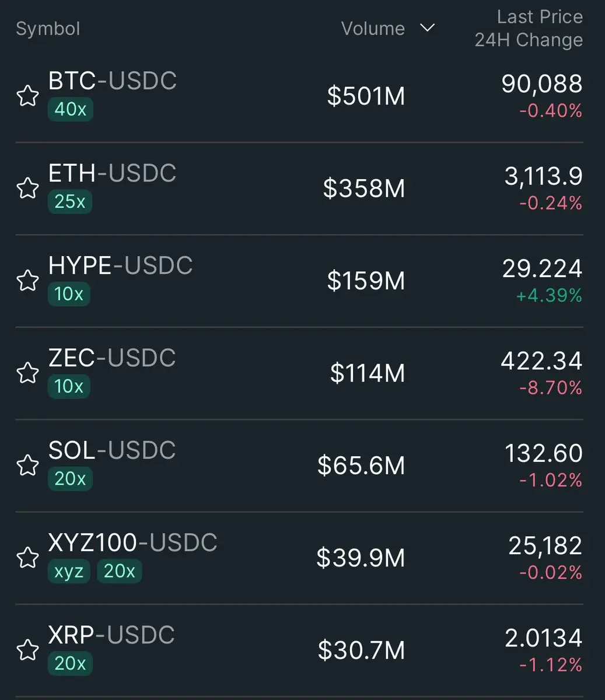Mark SOL-USDC as favorite with star
Screen dimensions: 605x700
click(x=27, y=466)
